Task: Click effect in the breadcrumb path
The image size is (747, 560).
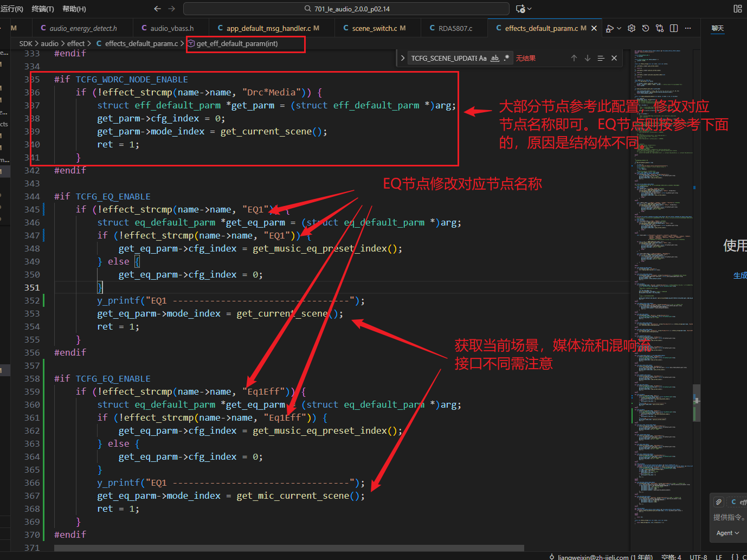Action: tap(76, 43)
